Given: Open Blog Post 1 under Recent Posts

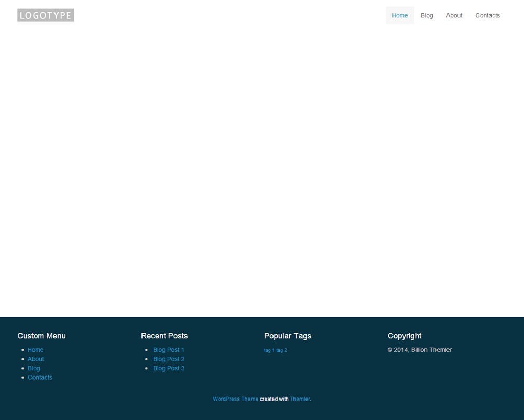Looking at the screenshot, I should pos(169,350).
